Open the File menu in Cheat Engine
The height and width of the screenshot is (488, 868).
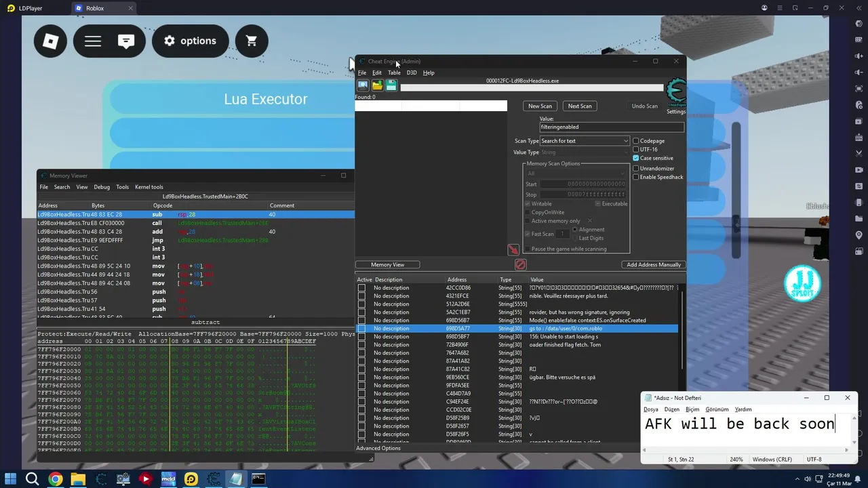pos(362,73)
